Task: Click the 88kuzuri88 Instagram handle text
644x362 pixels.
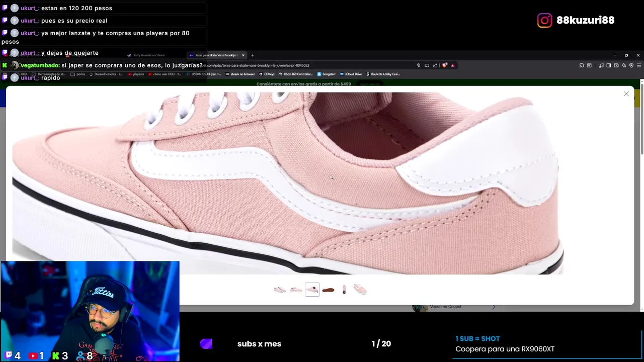Action: tap(586, 20)
